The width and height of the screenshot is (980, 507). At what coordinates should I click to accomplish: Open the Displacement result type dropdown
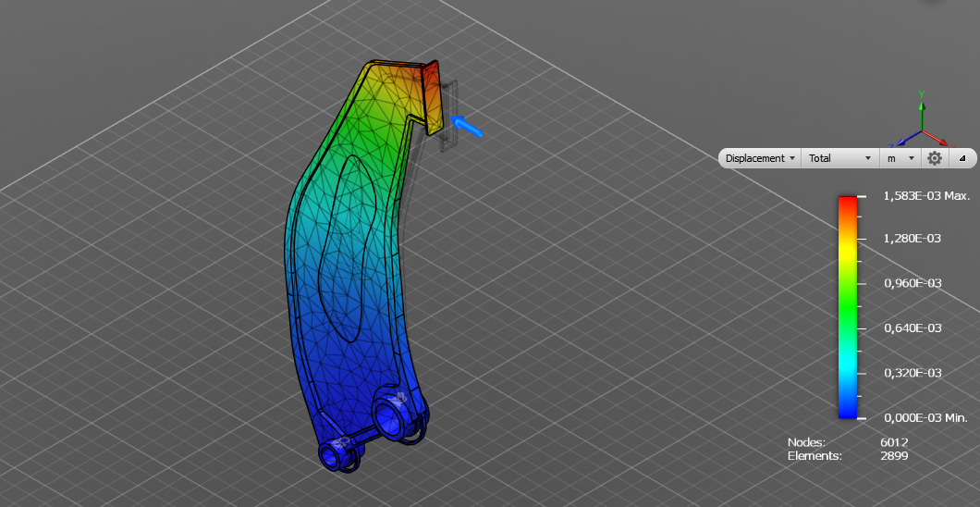760,158
